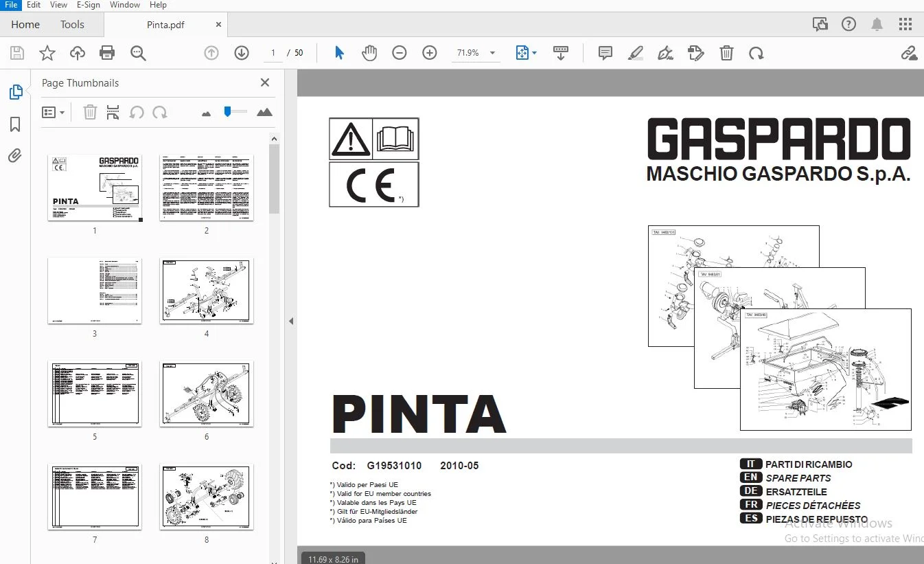Activate the Selection arrow tool

339,53
